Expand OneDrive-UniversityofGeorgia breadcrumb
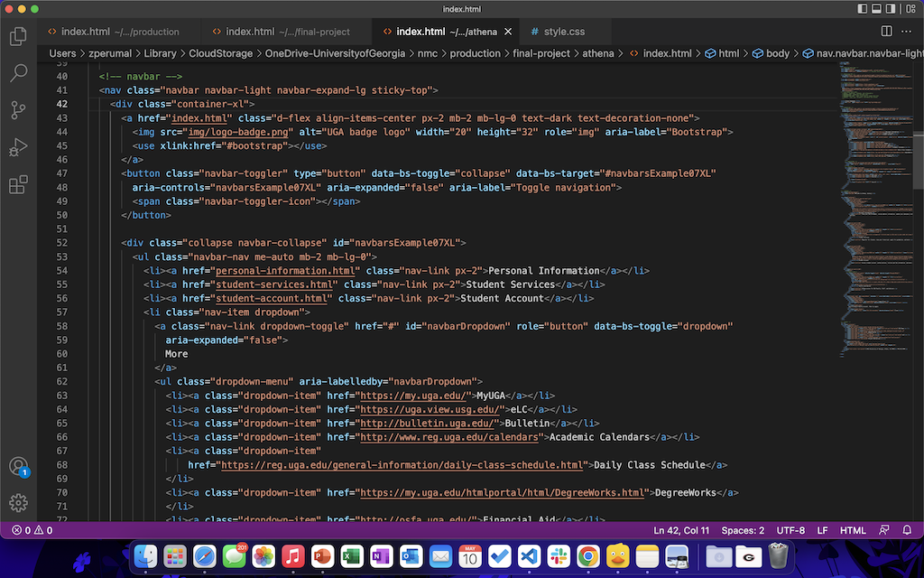The image size is (924, 578). pyautogui.click(x=335, y=53)
